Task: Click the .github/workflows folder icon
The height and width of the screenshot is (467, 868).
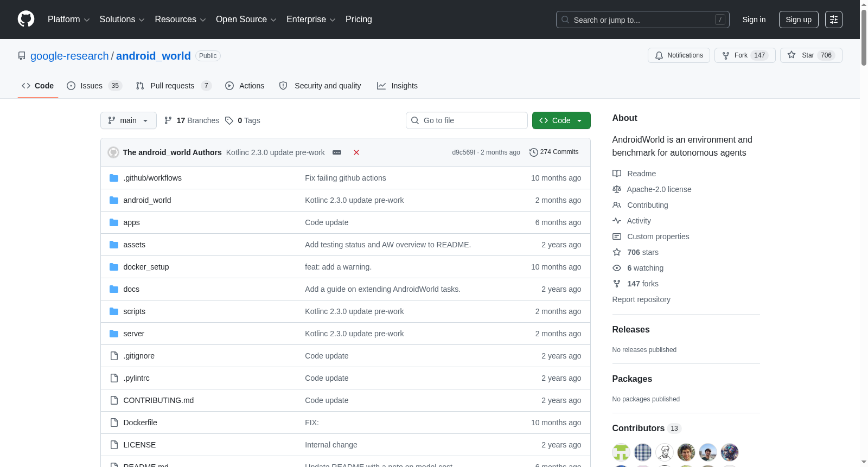Action: click(114, 178)
